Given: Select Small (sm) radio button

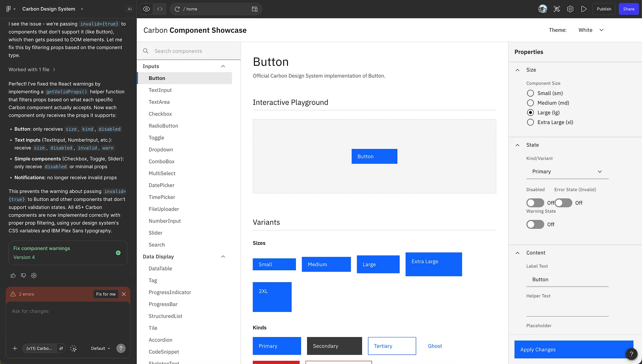Looking at the screenshot, I should [x=530, y=93].
